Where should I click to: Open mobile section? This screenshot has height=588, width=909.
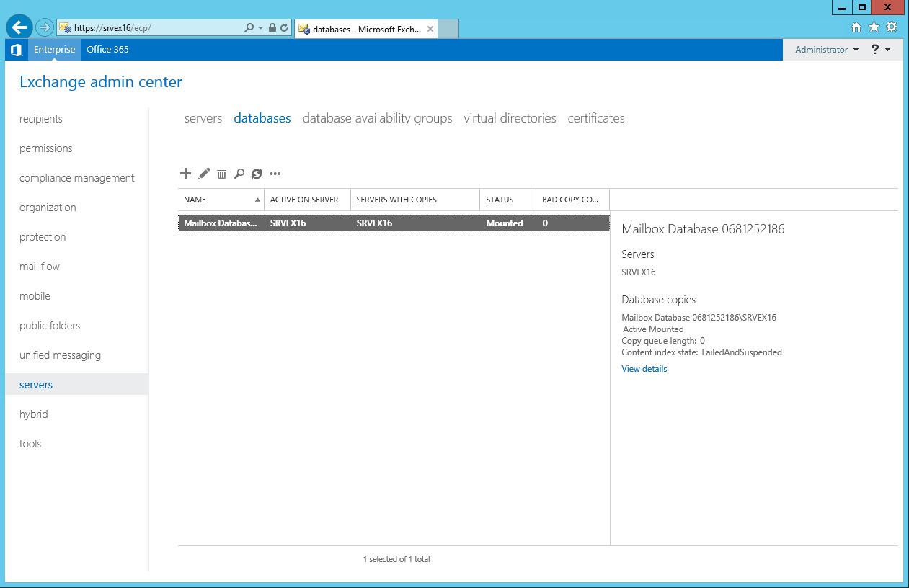tap(35, 296)
